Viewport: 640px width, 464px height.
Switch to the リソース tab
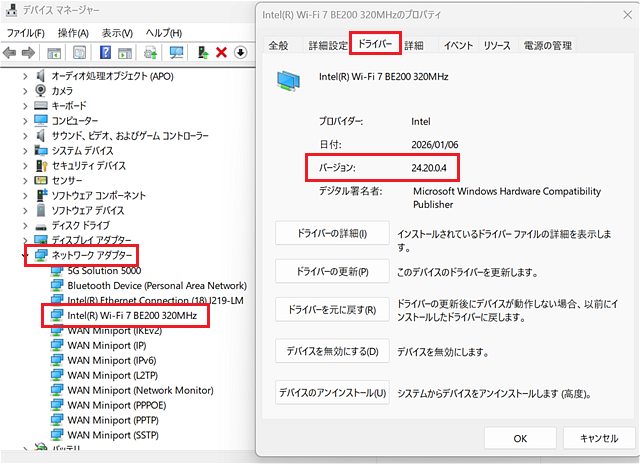pyautogui.click(x=497, y=45)
